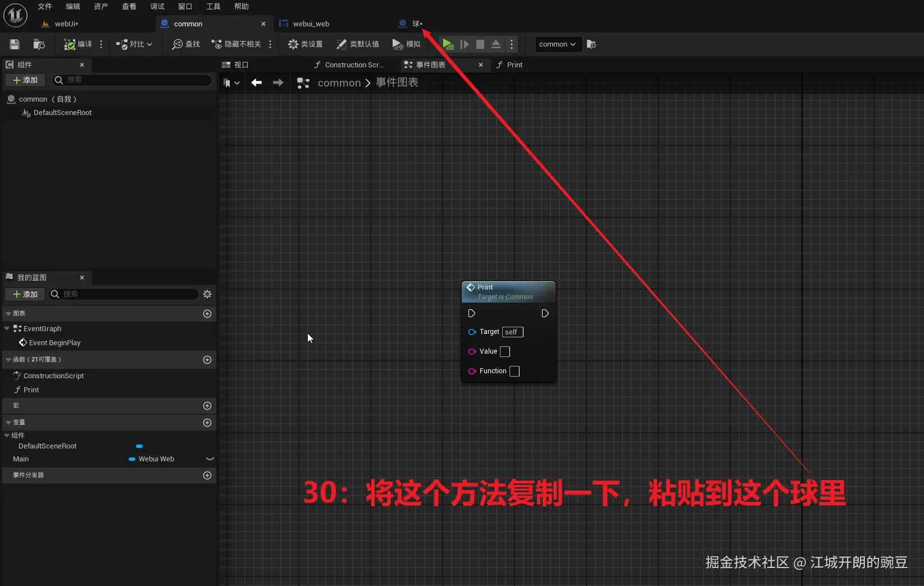Stop the play session
924x586 pixels.
tap(480, 44)
